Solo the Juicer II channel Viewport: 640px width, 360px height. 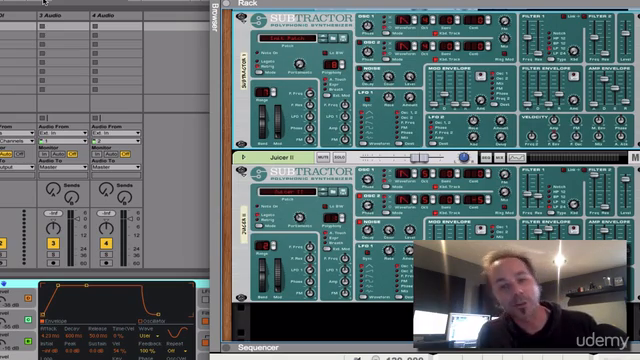(339, 157)
